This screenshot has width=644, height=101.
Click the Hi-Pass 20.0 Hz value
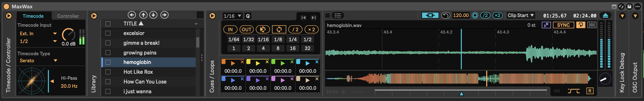69,86
